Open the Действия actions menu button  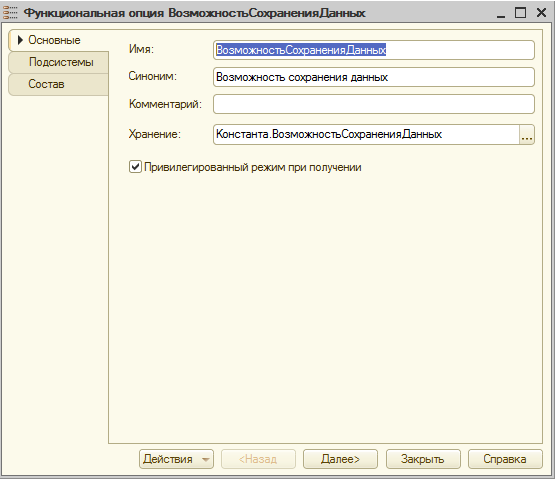pyautogui.click(x=176, y=459)
